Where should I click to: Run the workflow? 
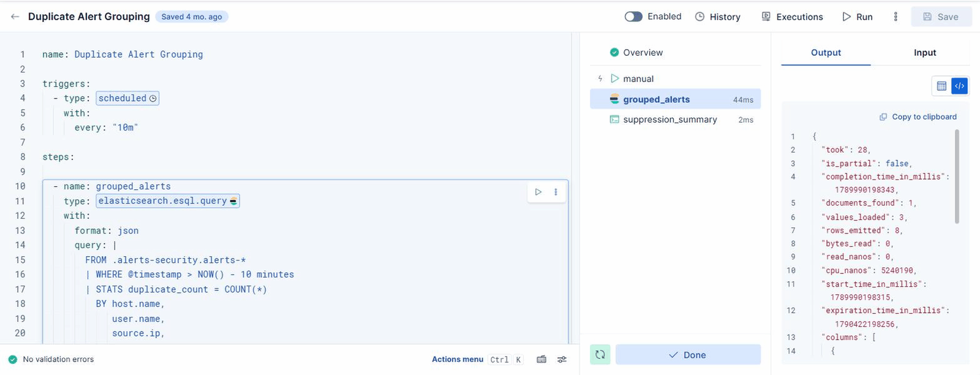(857, 17)
